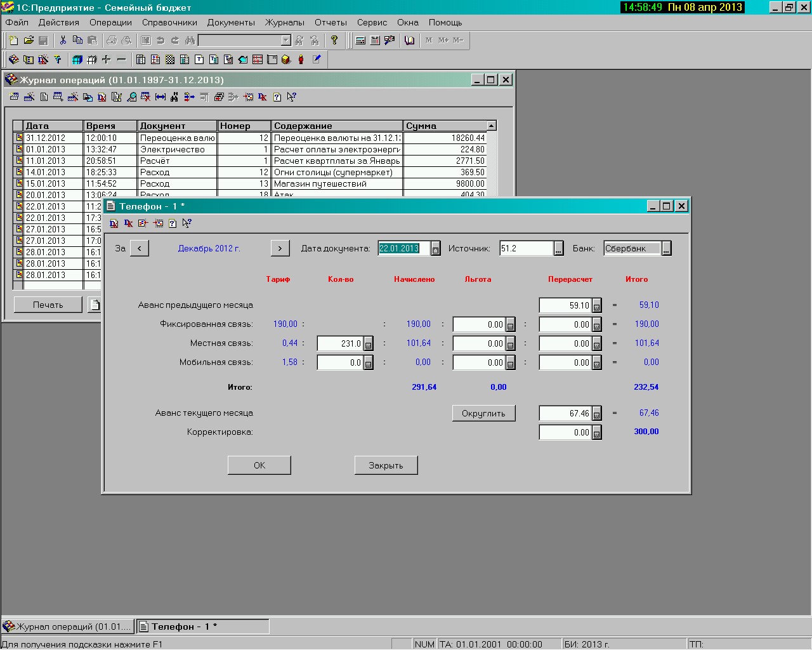Image resolution: width=812 pixels, height=650 pixels.
Task: Click the magnifier view icon in journal toolbar
Action: click(x=131, y=97)
